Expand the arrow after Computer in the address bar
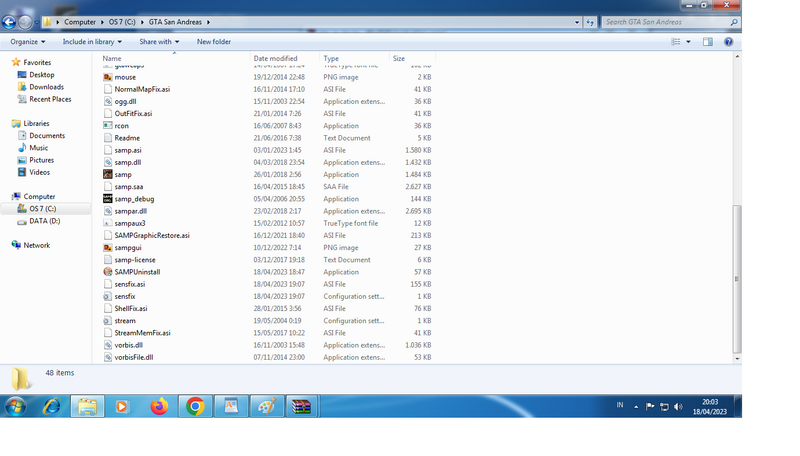 [x=102, y=22]
